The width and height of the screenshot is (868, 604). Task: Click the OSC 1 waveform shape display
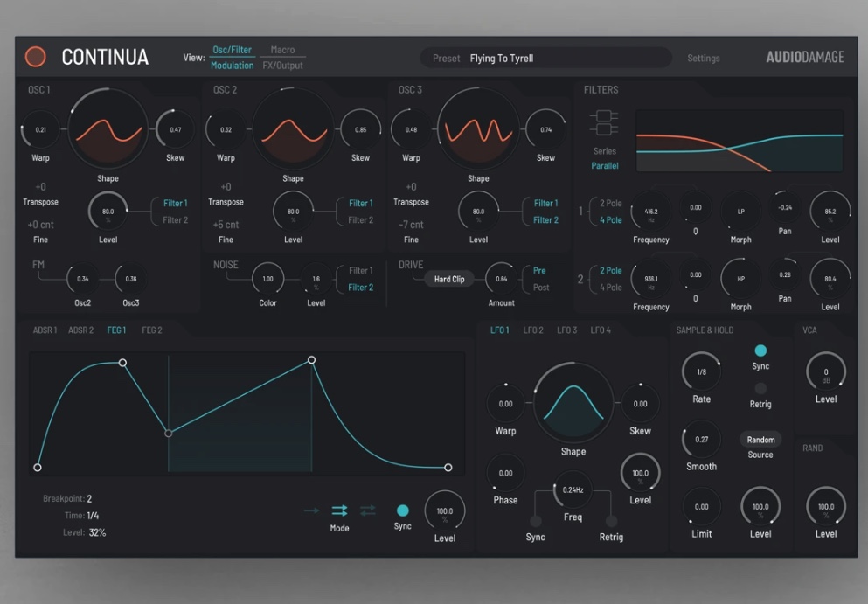[108, 129]
